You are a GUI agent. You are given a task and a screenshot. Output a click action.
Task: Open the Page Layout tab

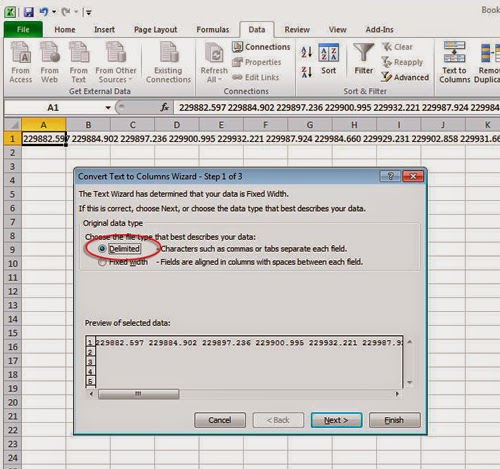[x=155, y=30]
